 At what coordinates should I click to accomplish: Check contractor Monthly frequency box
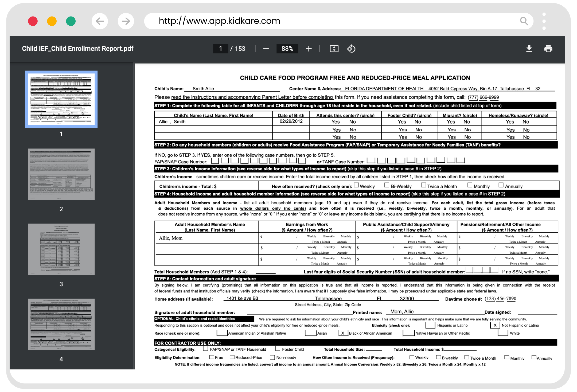[506, 357]
